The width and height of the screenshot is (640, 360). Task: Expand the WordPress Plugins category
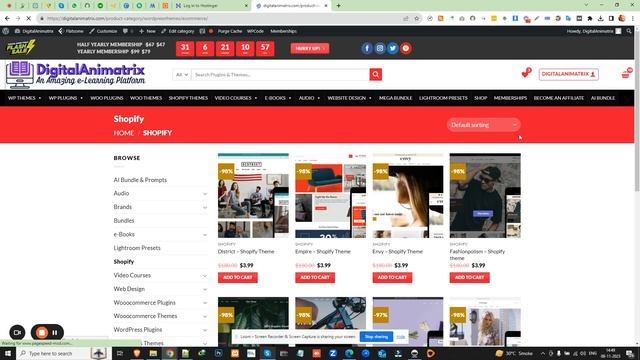click(205, 330)
